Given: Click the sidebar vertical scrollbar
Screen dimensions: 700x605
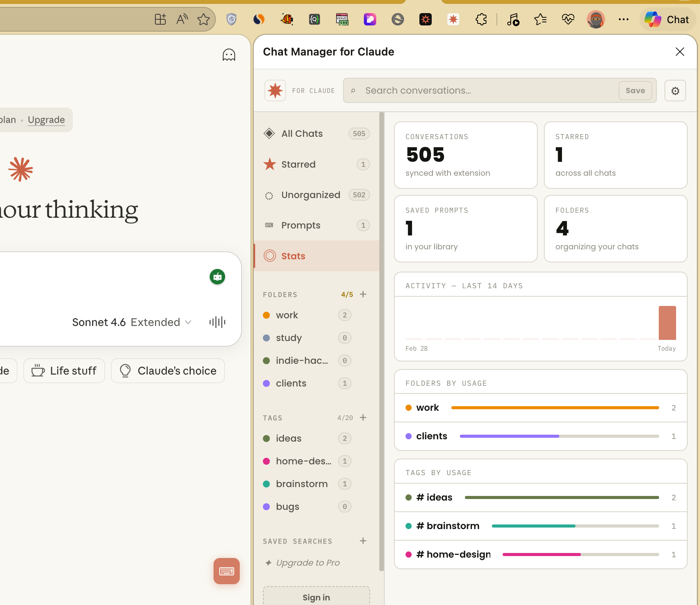Looking at the screenshot, I should point(382,341).
